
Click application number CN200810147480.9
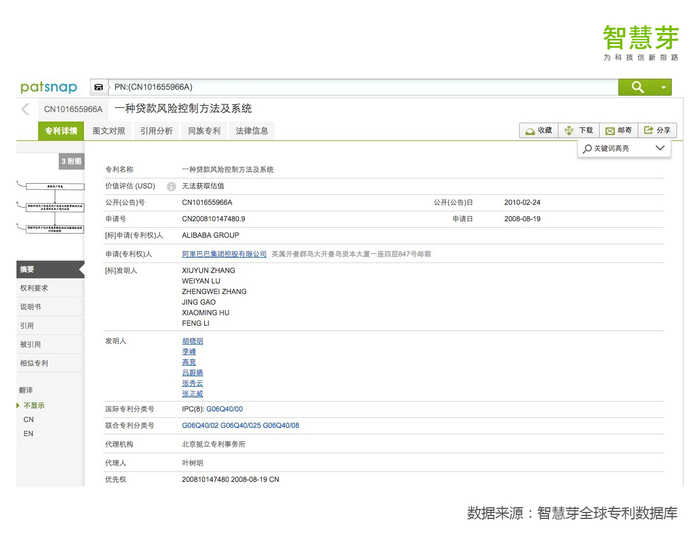[213, 219]
